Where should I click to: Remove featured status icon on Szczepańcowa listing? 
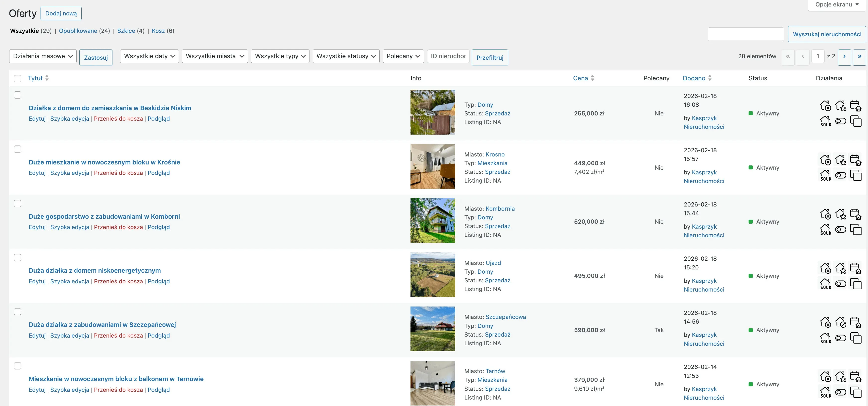tap(840, 322)
